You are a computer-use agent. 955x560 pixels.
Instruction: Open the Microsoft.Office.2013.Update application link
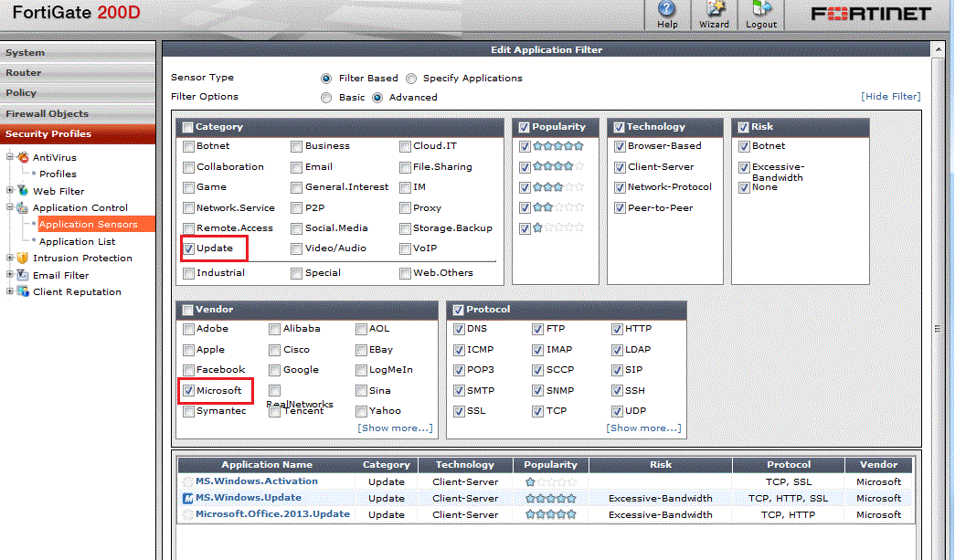click(273, 513)
